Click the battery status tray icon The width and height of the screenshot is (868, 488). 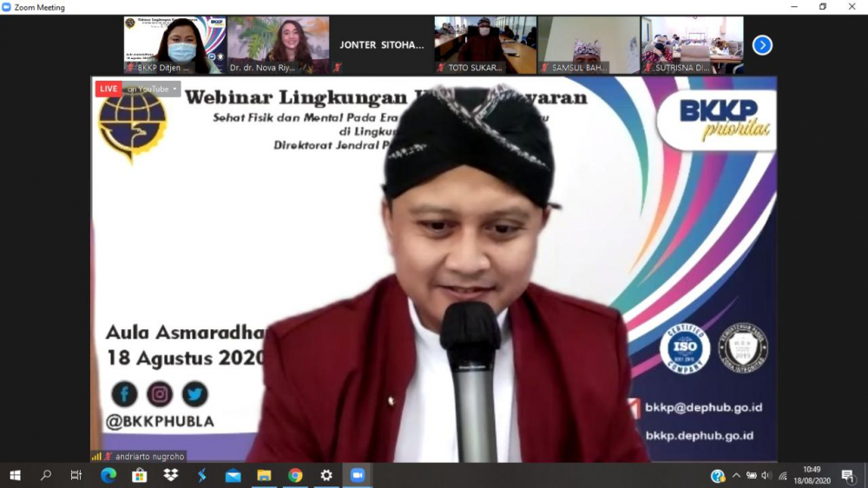pos(752,475)
